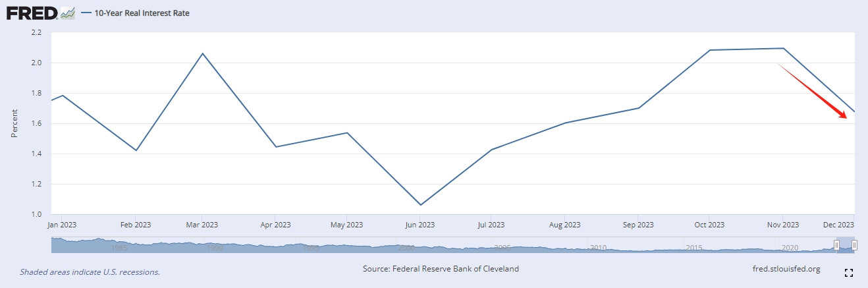Image resolution: width=868 pixels, height=288 pixels.
Task: Click the FRED logo
Action: [32, 13]
